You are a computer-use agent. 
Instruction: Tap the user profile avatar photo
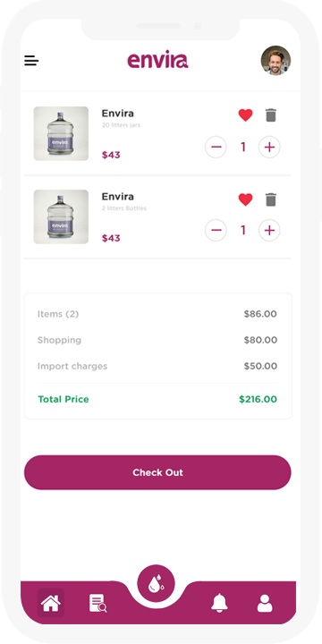pyautogui.click(x=275, y=61)
